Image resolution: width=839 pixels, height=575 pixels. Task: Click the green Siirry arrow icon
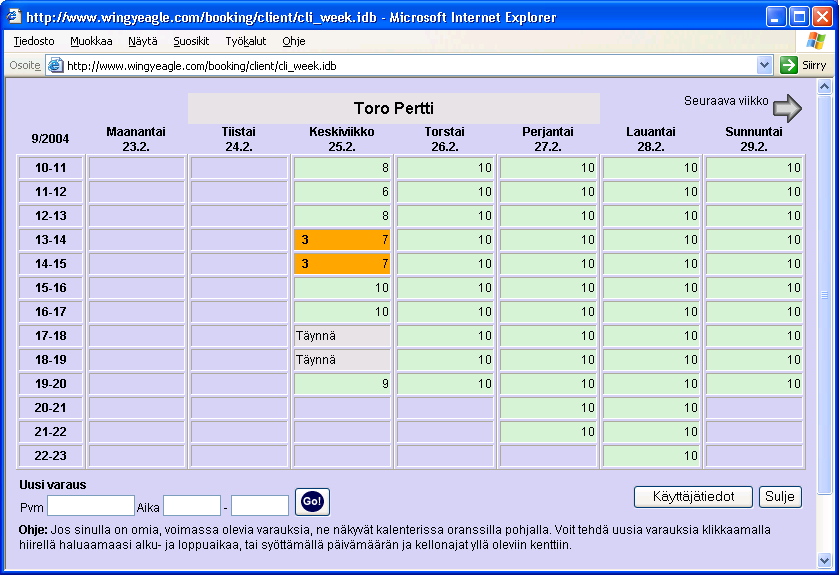click(789, 65)
